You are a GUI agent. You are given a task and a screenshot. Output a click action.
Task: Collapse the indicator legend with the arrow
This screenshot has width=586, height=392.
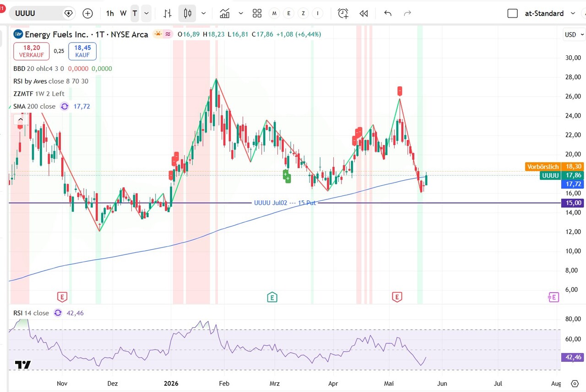pos(20,120)
